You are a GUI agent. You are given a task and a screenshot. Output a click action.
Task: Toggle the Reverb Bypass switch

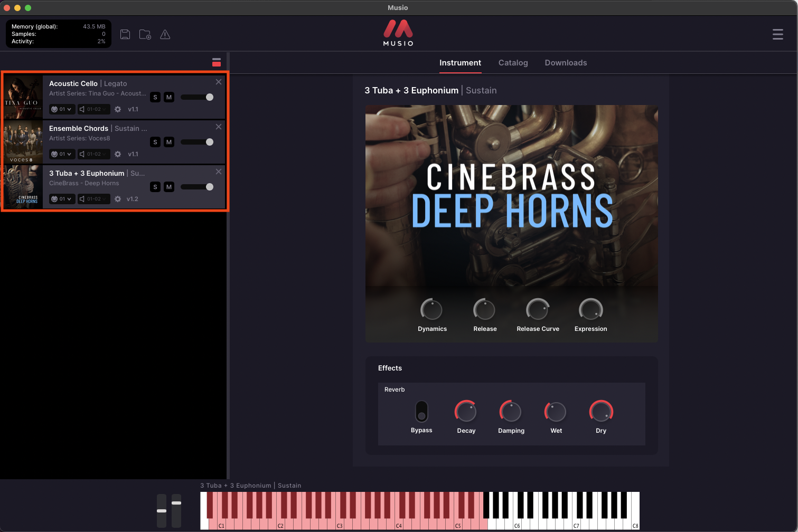point(421,412)
